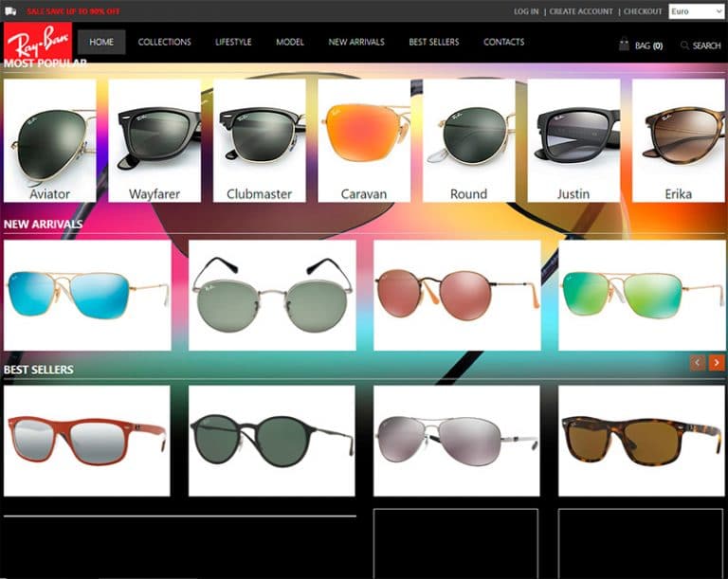Open the blue mirrored lens new arrival
Viewport: 728px width, 579px height.
(87, 296)
